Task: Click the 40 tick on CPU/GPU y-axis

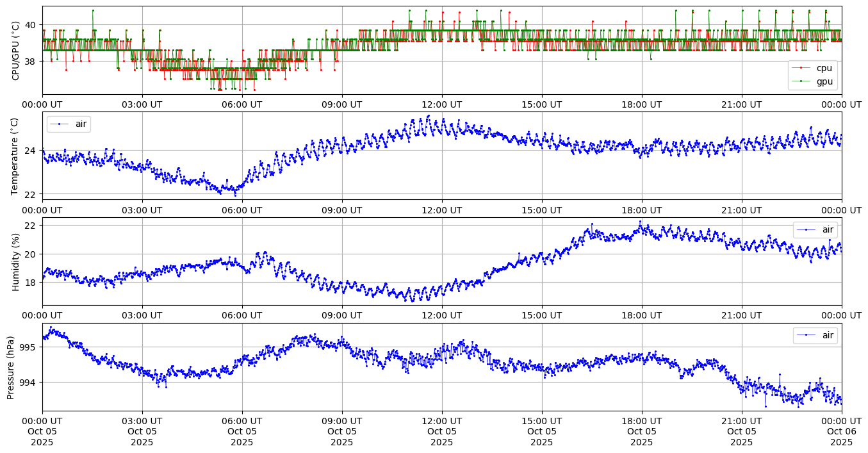Action: 31,25
